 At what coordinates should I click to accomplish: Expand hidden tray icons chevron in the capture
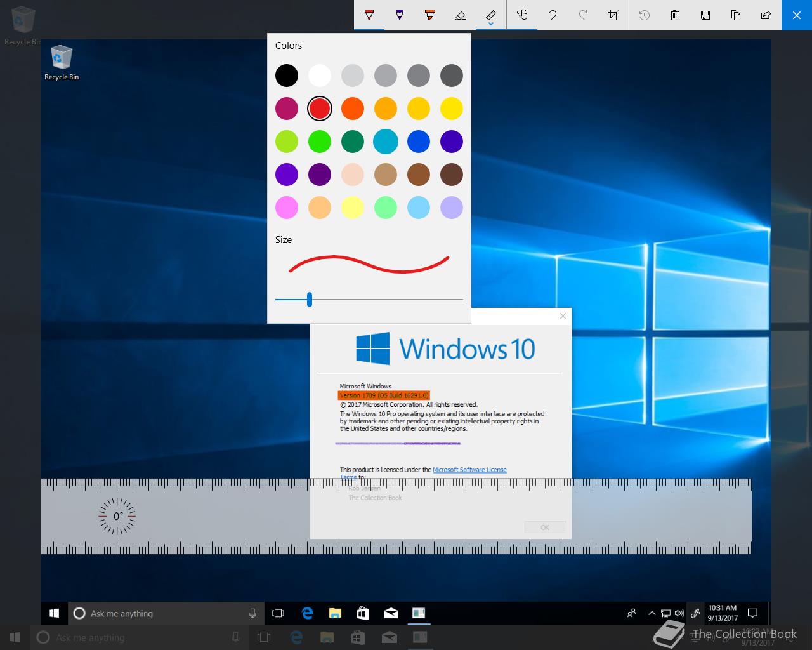coord(652,613)
